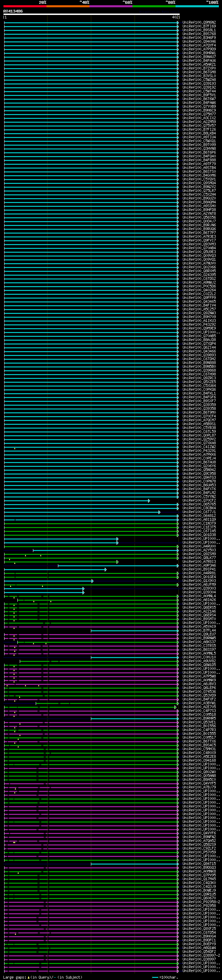Click label UniRef100_C0HJ10
Screen dimensions: 222x980
[x=199, y=657]
